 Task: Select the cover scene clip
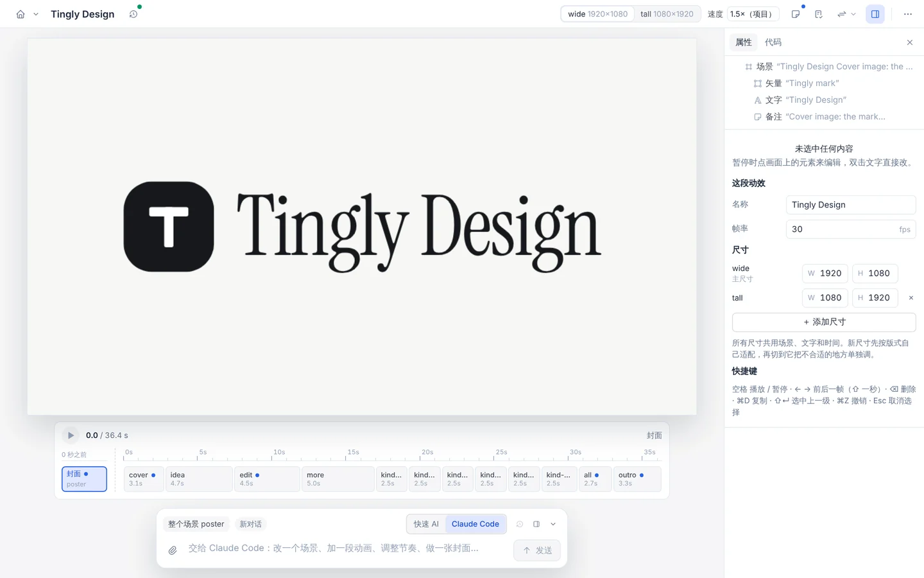click(144, 479)
